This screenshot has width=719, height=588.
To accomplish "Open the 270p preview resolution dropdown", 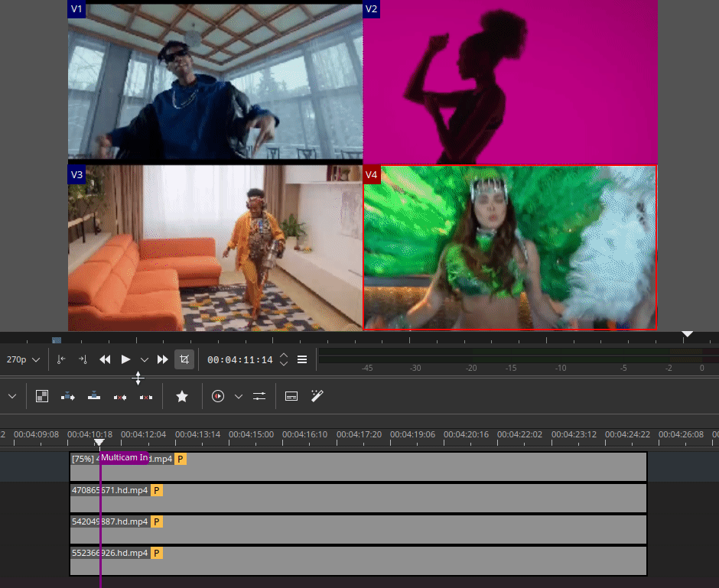I will [x=22, y=360].
